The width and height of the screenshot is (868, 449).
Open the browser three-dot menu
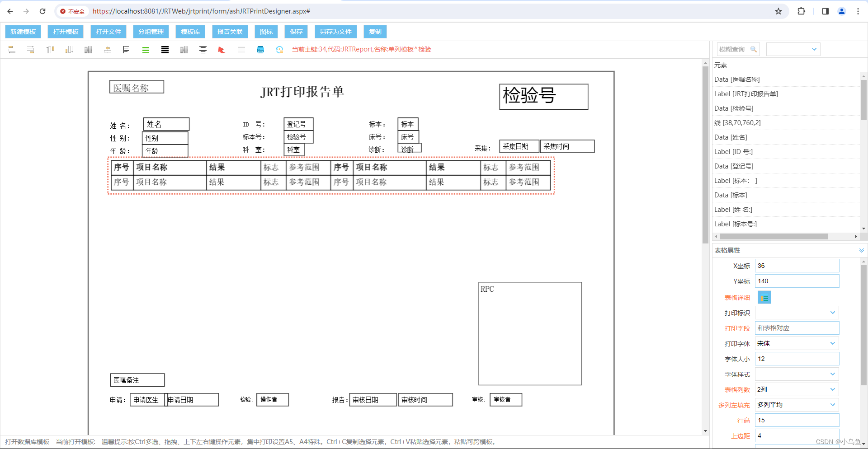(858, 11)
